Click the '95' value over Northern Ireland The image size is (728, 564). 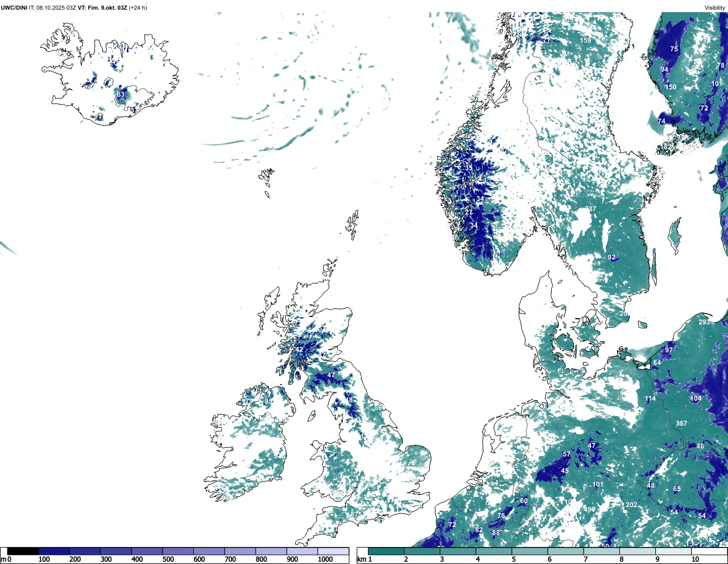pos(268,401)
